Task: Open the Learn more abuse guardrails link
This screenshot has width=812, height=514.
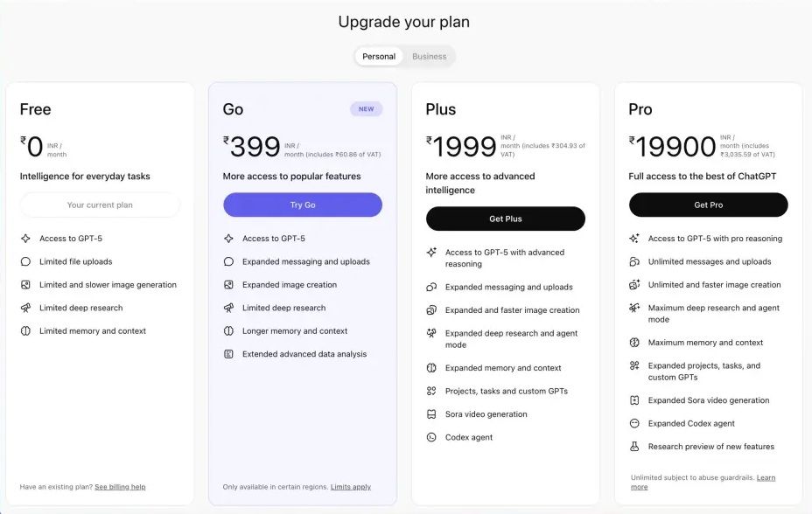Action: pos(766,478)
